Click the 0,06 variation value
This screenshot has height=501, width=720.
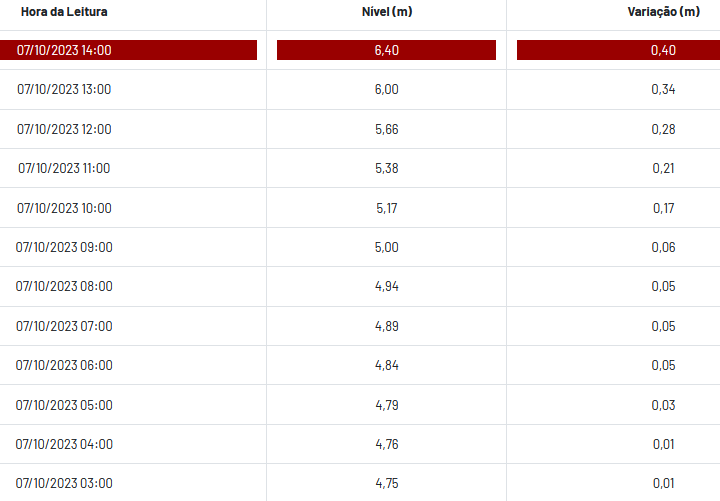click(x=663, y=247)
